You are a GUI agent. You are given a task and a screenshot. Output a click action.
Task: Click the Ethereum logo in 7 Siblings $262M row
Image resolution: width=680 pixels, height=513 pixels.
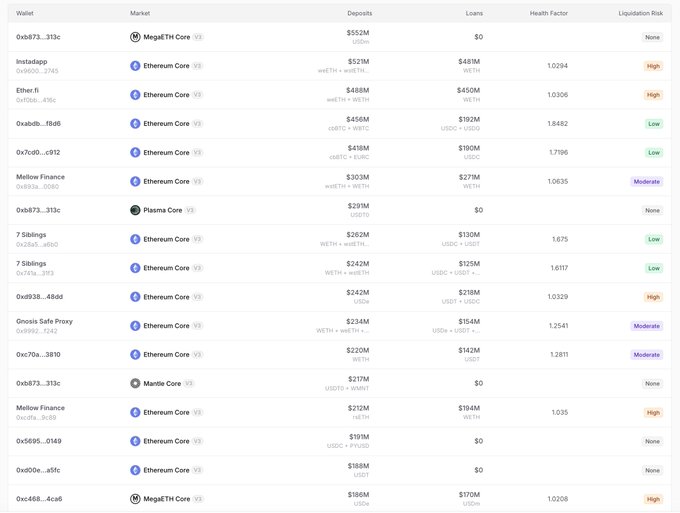tap(135, 239)
